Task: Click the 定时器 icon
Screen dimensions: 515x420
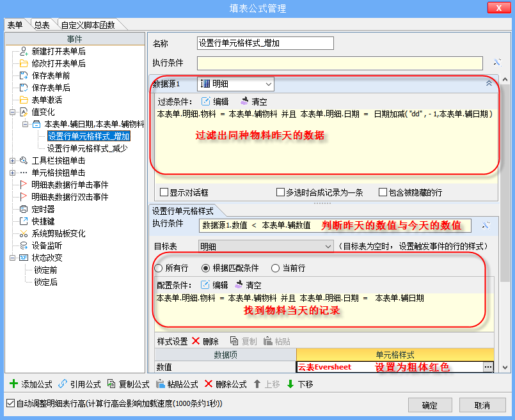Action: (x=24, y=209)
